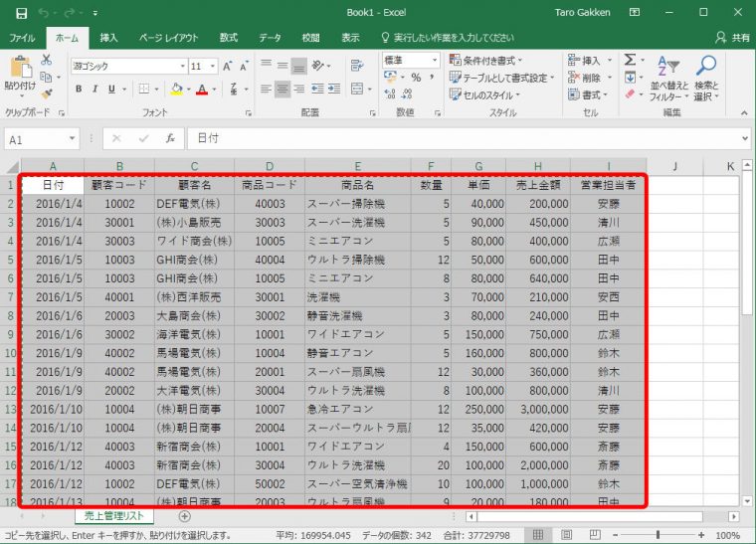Toggle center horizontal alignment

283,89
